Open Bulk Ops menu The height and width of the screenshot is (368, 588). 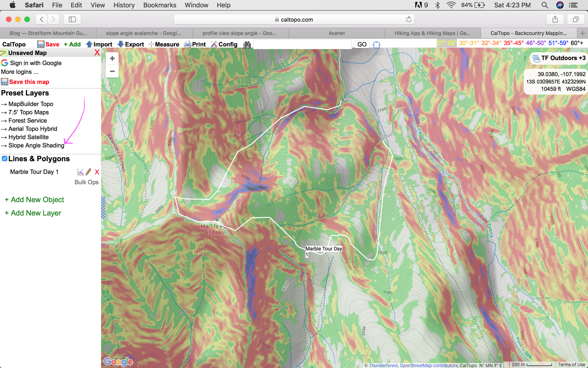[87, 182]
